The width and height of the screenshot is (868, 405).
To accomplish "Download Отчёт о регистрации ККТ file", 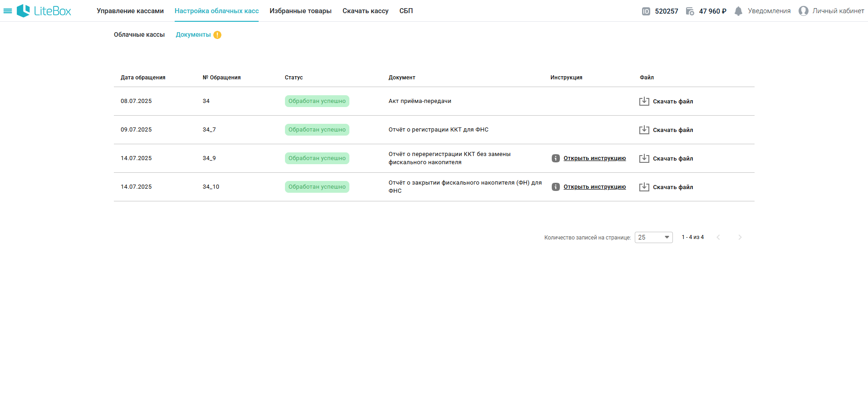I will [x=673, y=130].
